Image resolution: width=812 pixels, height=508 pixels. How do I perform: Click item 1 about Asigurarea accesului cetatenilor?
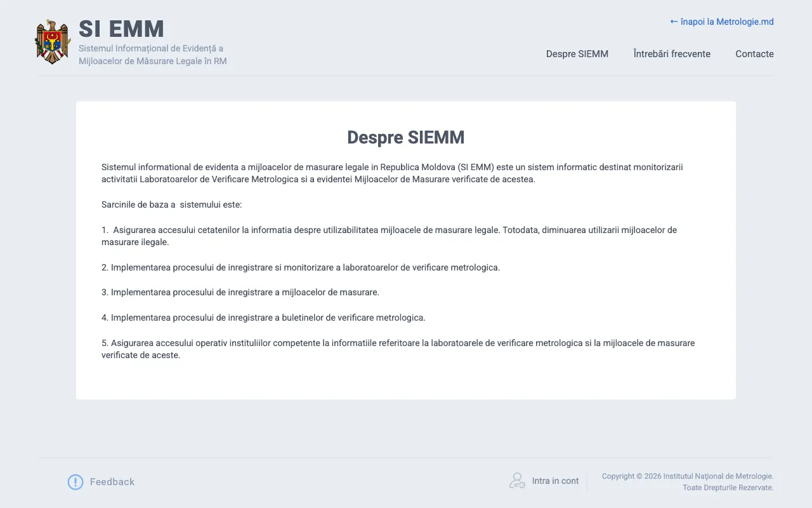pyautogui.click(x=390, y=236)
